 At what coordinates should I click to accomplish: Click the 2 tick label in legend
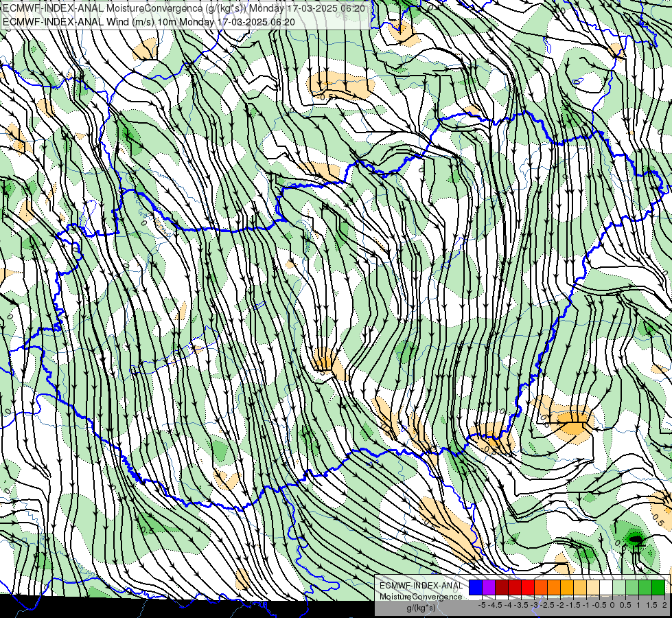pyautogui.click(x=664, y=605)
